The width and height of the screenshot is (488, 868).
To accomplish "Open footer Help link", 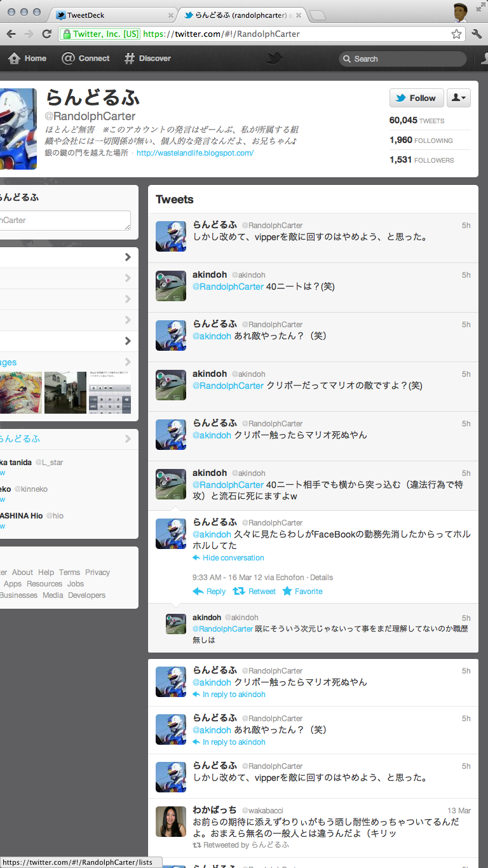I will (46, 573).
